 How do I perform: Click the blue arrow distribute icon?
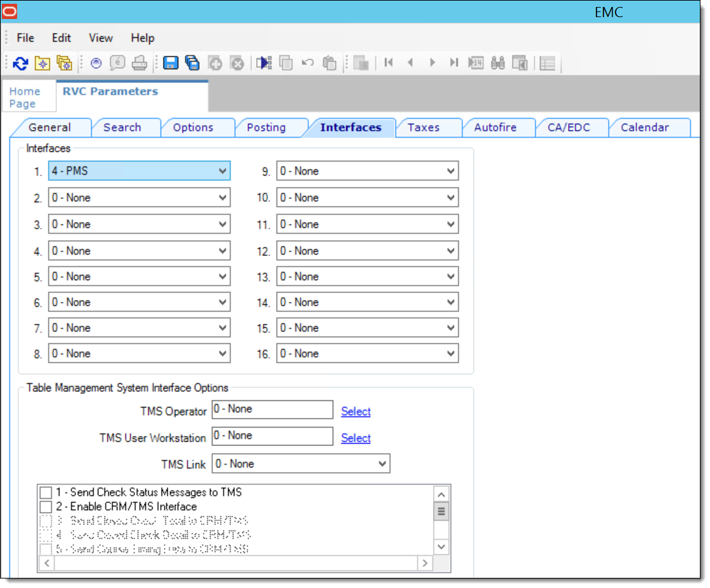[x=264, y=63]
